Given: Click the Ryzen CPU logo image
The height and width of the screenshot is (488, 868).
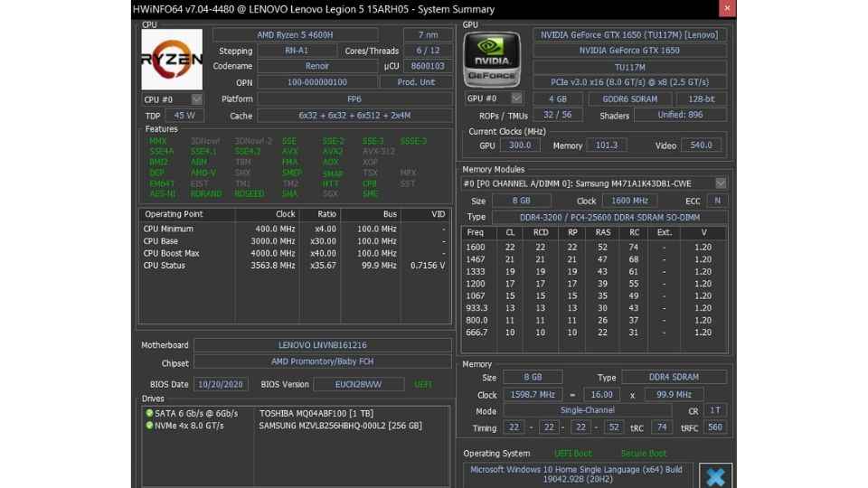Looking at the screenshot, I should 172,60.
